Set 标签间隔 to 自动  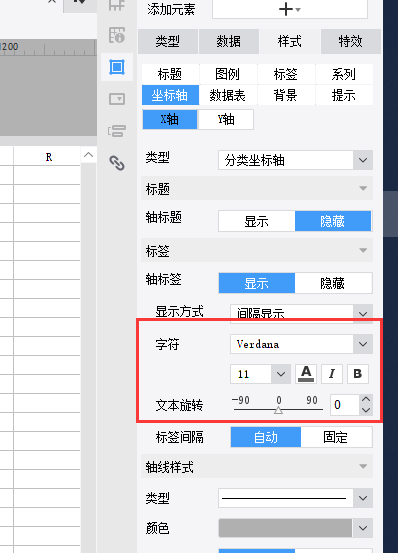point(266,437)
